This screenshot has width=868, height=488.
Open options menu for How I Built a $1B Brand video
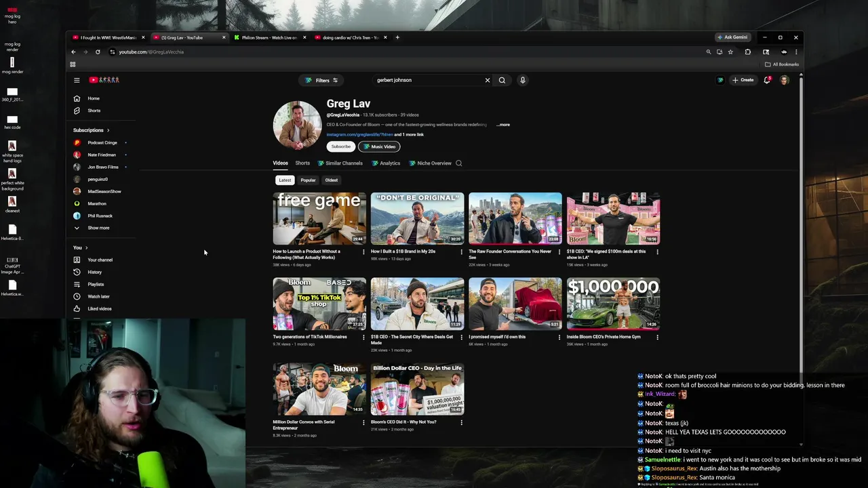[461, 251]
